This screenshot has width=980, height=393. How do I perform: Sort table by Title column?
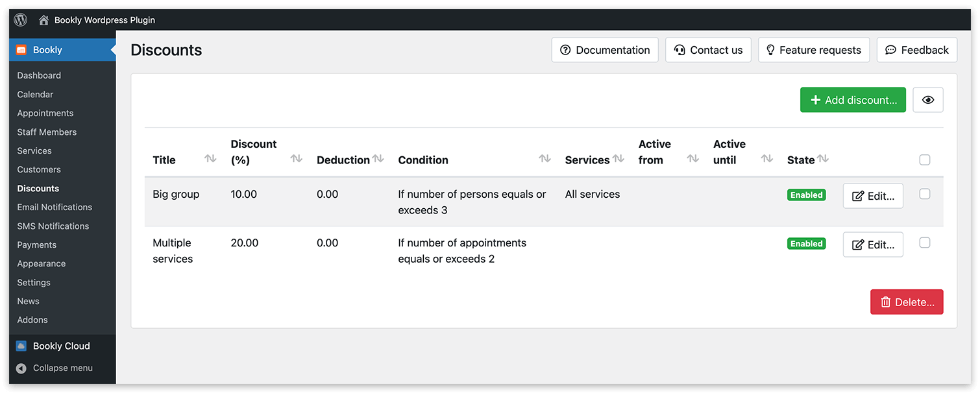tap(210, 159)
